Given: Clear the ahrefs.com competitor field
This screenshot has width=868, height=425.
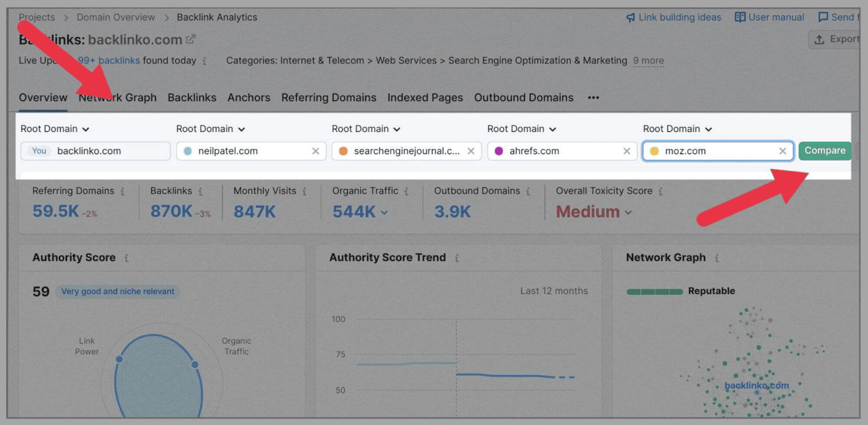Looking at the screenshot, I should click(x=627, y=151).
